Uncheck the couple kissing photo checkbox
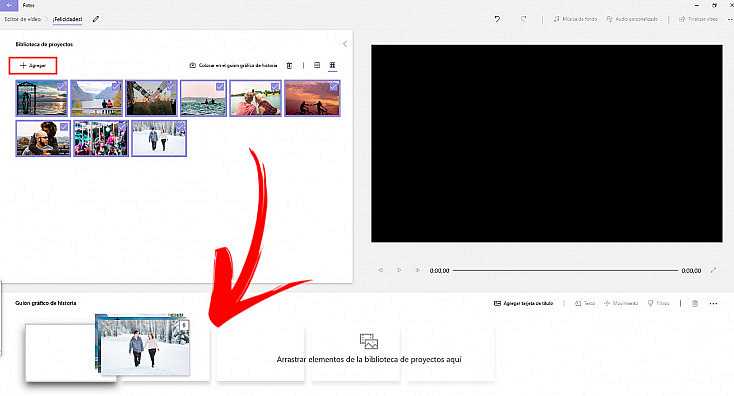The width and height of the screenshot is (734, 396). pos(275,87)
